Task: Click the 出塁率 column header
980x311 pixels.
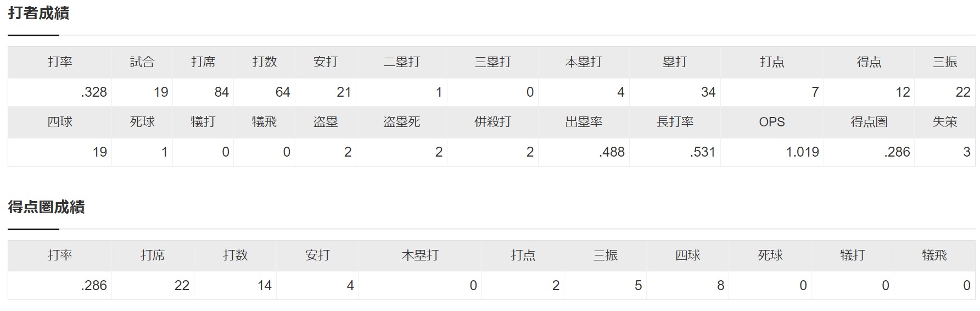Action: pos(584,122)
